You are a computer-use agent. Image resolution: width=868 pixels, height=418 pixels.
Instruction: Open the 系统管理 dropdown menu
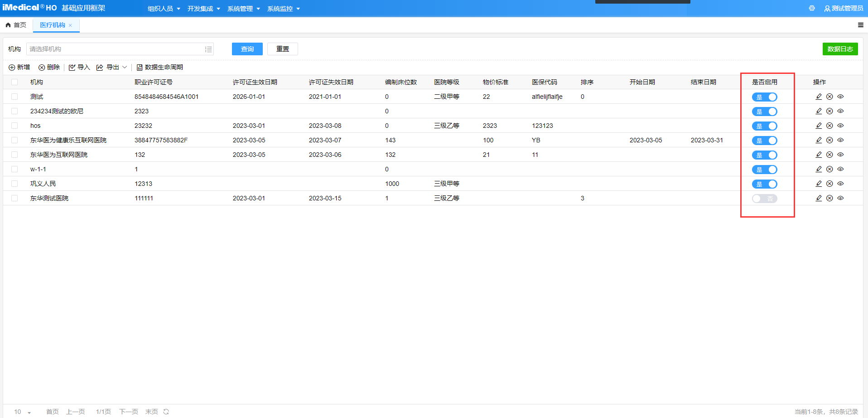click(243, 9)
